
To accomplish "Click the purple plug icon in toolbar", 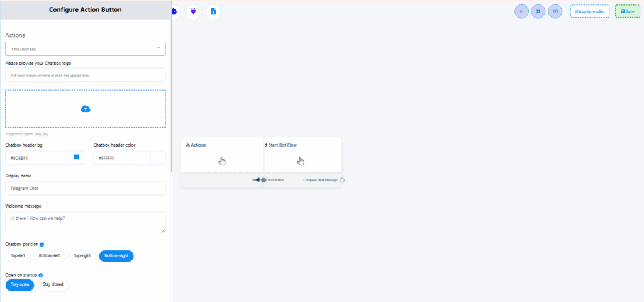I will (x=193, y=11).
